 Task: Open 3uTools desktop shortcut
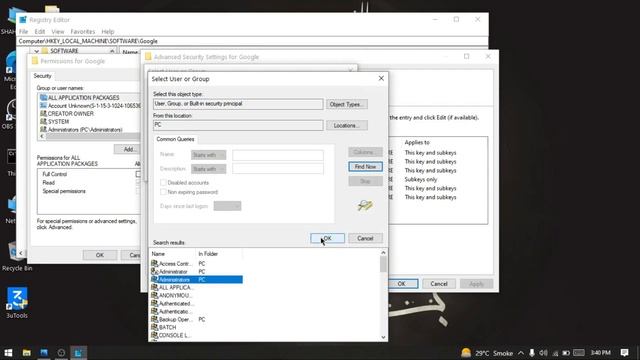(17, 303)
